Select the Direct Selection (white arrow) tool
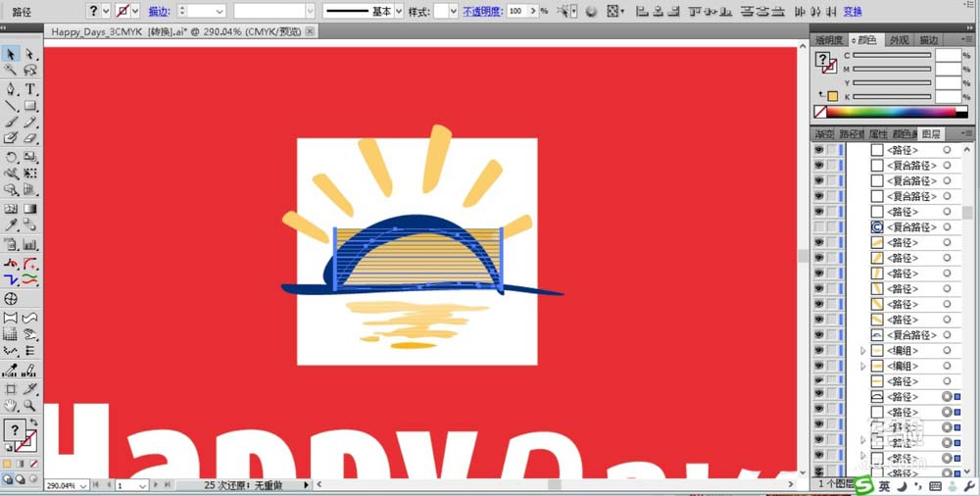This screenshot has width=980, height=496. tap(30, 55)
